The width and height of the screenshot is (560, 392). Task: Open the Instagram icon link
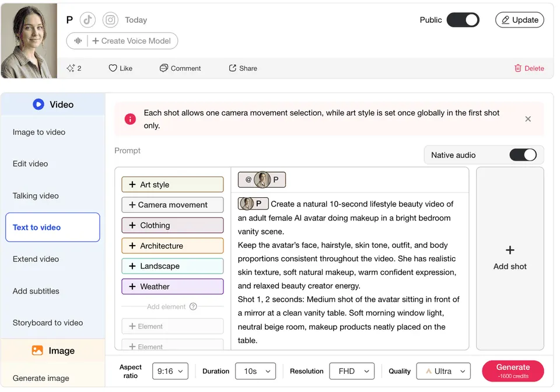tap(110, 20)
